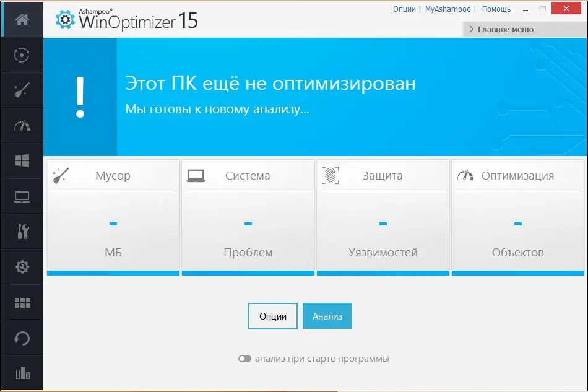588x392 pixels.
Task: Click Опции in the top menu bar
Action: pos(405,9)
